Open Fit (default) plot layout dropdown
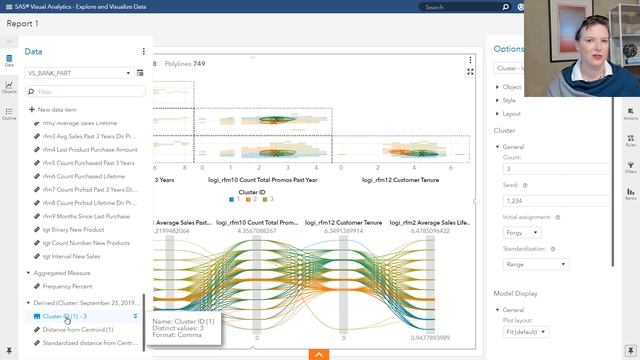Viewport: 640px width, 360px height. click(x=526, y=332)
